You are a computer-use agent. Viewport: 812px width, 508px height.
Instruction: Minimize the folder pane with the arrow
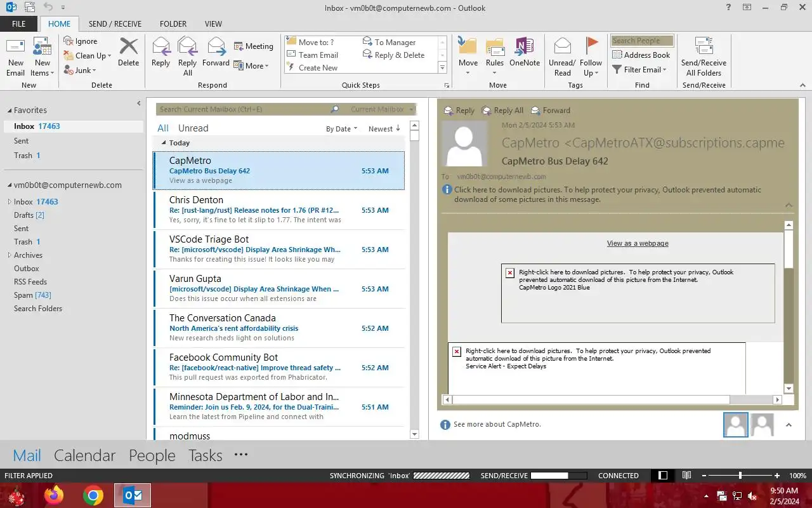[139, 103]
